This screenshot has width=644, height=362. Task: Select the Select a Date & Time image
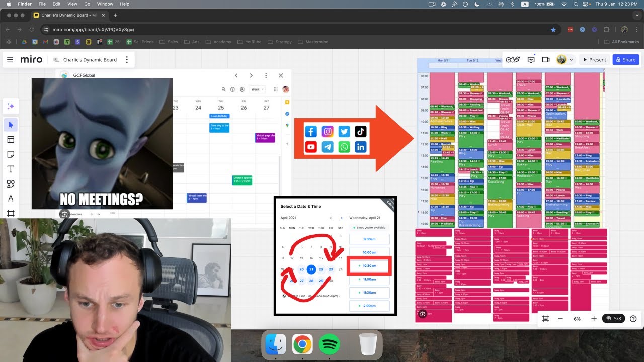(336, 256)
